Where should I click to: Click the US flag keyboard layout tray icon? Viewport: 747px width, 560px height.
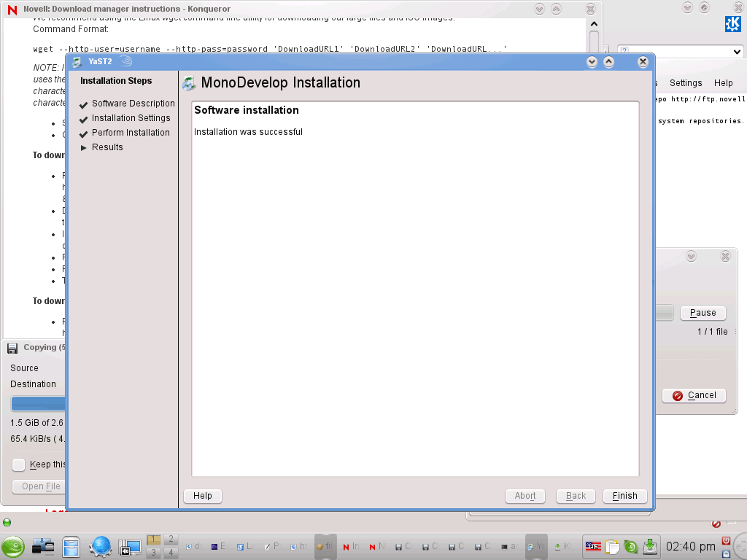tap(593, 547)
